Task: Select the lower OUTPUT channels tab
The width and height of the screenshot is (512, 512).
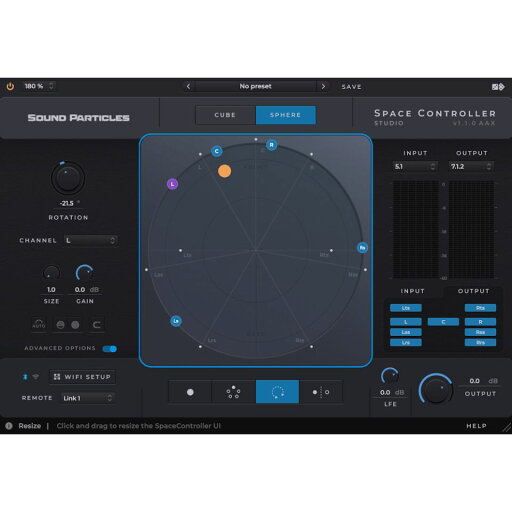Action: (x=474, y=291)
